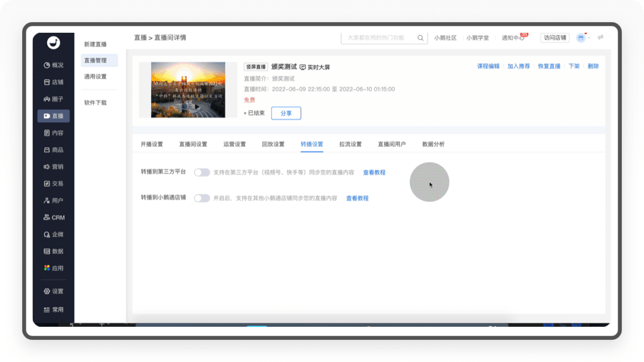Viewport: 644px width, 362px height.
Task: Switch to the 直播间用户 tab
Action: tap(392, 144)
